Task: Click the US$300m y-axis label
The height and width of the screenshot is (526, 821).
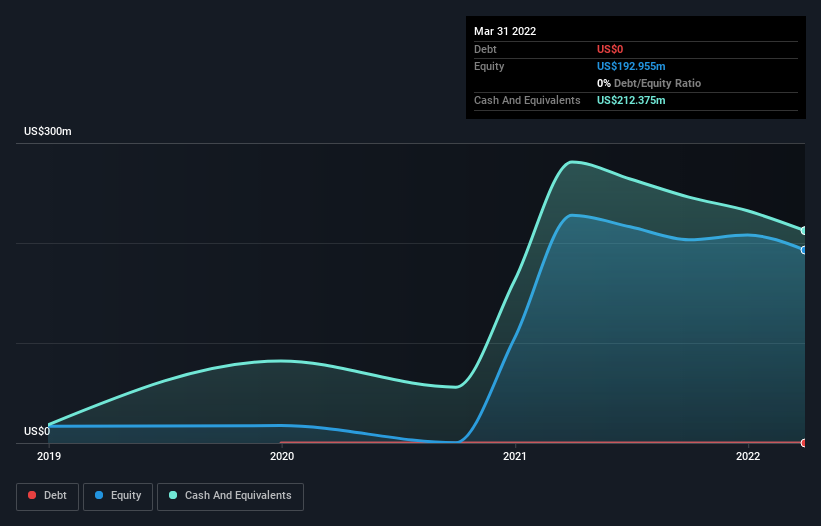Action: point(48,131)
